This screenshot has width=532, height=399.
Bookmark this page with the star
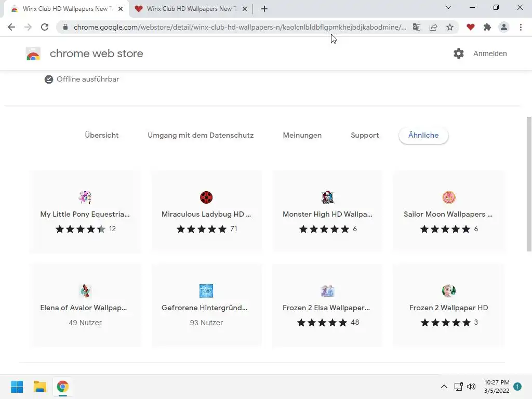[x=449, y=27]
